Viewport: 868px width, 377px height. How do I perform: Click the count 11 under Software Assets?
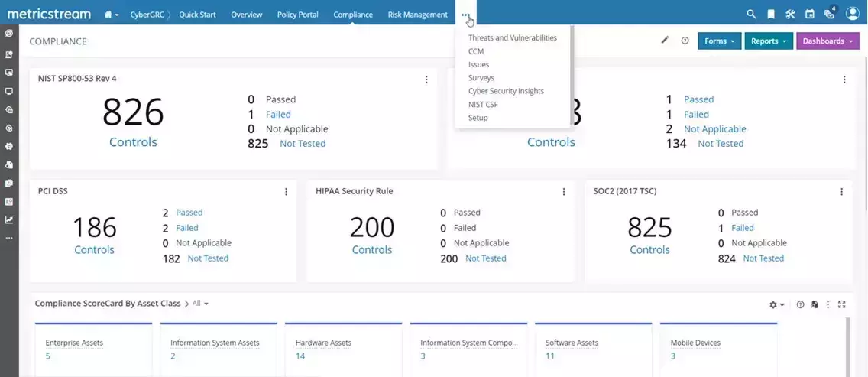pyautogui.click(x=549, y=356)
